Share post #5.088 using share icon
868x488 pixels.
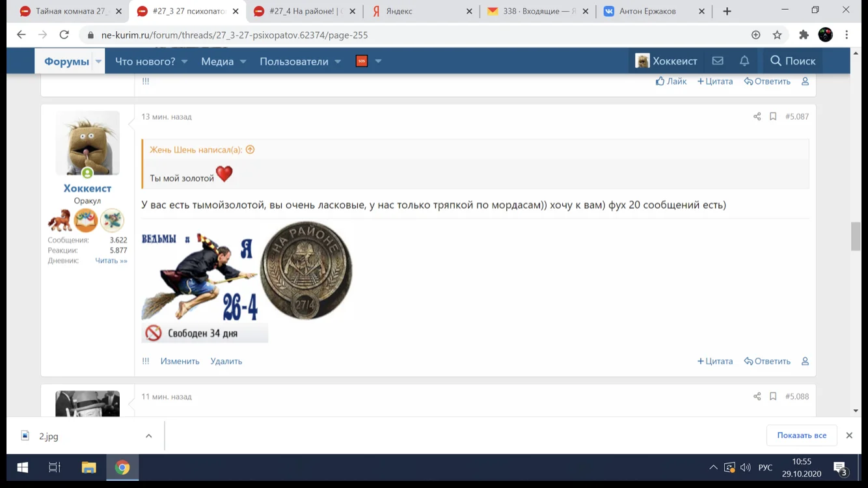(x=757, y=396)
